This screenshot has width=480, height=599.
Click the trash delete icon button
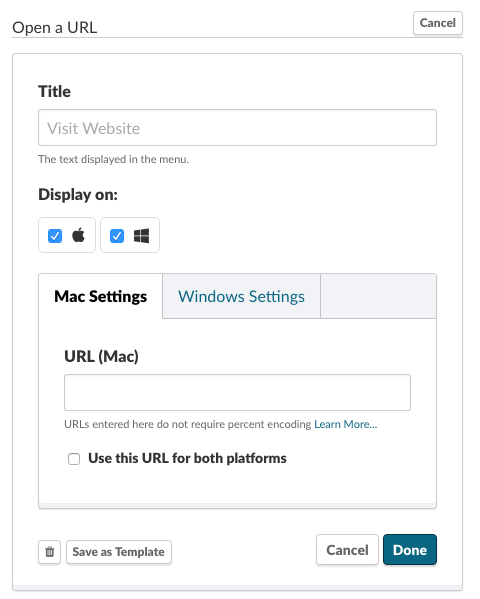point(49,552)
